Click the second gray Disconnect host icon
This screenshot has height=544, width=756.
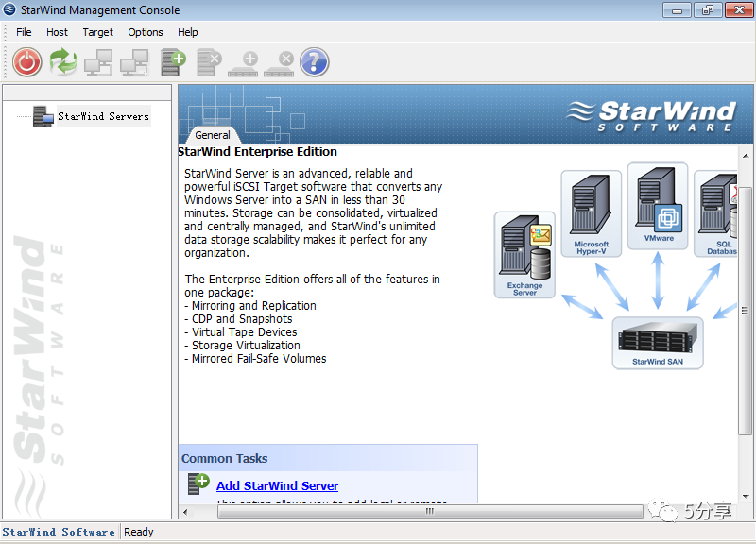point(134,62)
